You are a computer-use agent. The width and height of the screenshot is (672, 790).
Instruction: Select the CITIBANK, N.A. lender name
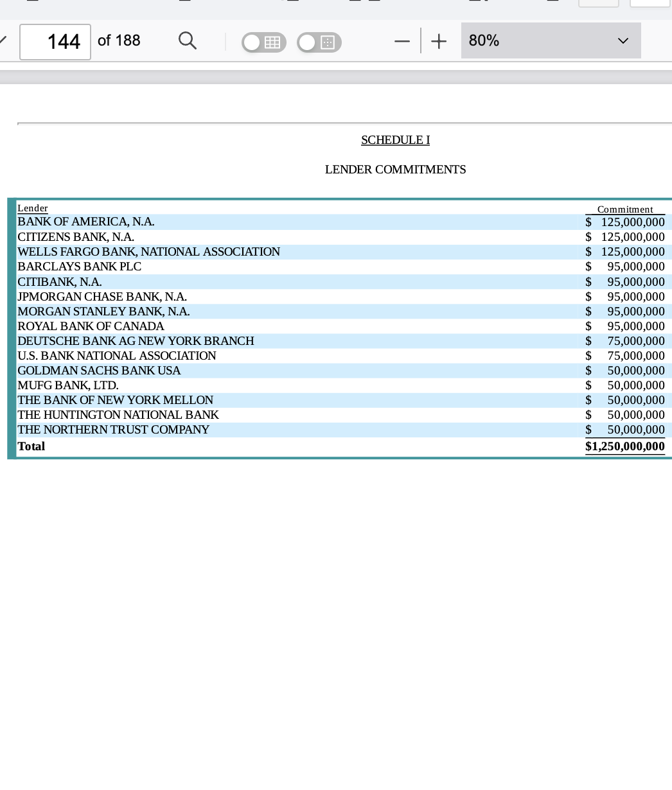coord(60,282)
